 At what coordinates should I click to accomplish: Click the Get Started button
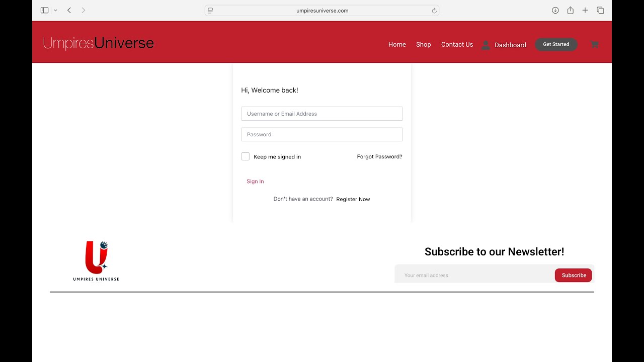click(556, 44)
